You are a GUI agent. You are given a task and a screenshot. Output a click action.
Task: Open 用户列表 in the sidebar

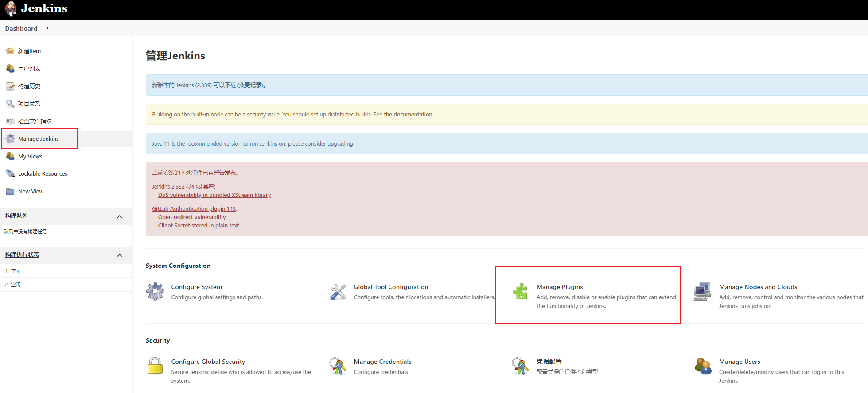pos(29,69)
